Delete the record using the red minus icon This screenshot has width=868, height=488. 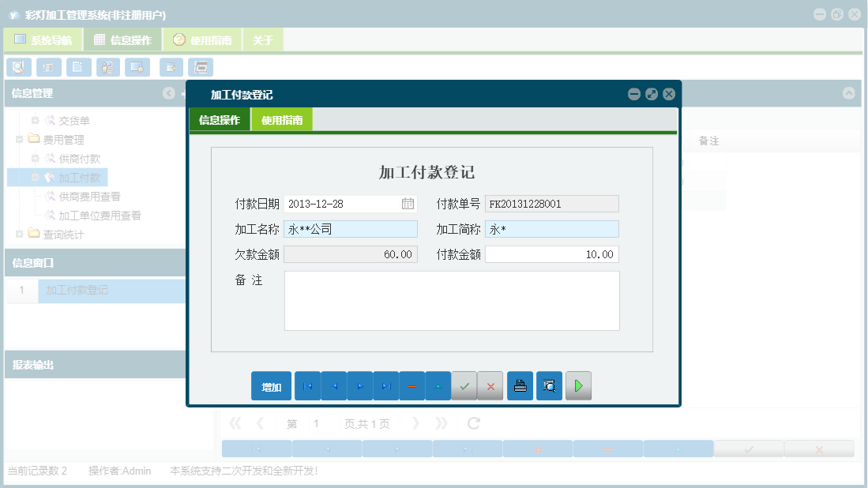[x=412, y=385]
